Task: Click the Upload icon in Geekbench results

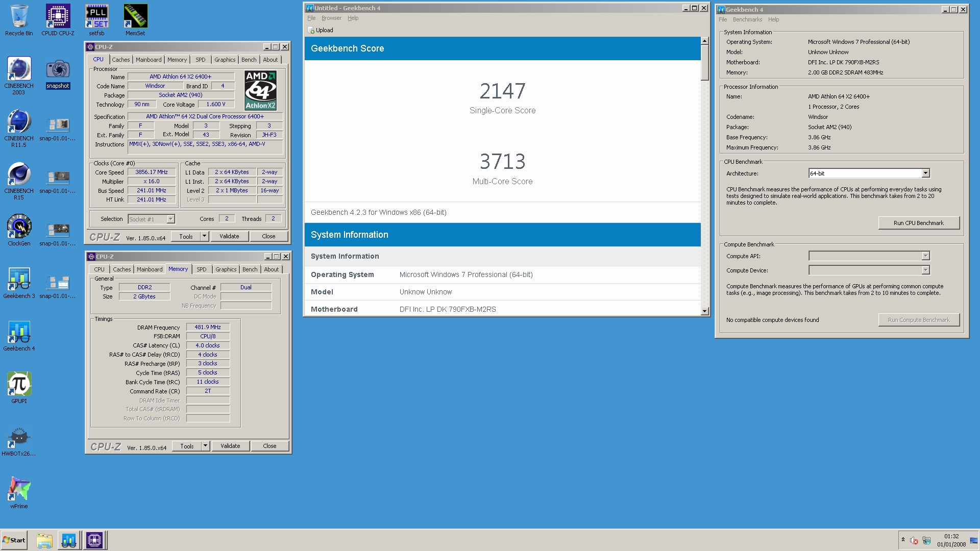Action: 311,30
